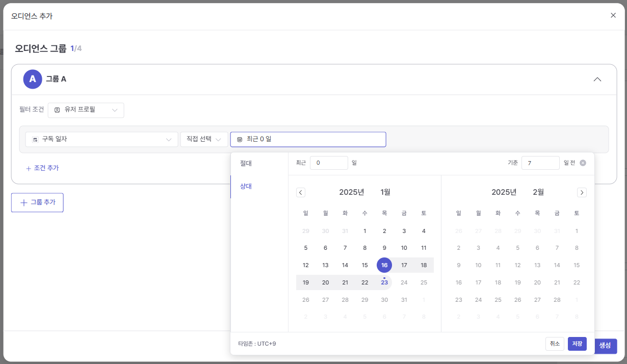Screen dimensions: 627x364
Task: Go to next month in calendar
Action: tap(582, 192)
